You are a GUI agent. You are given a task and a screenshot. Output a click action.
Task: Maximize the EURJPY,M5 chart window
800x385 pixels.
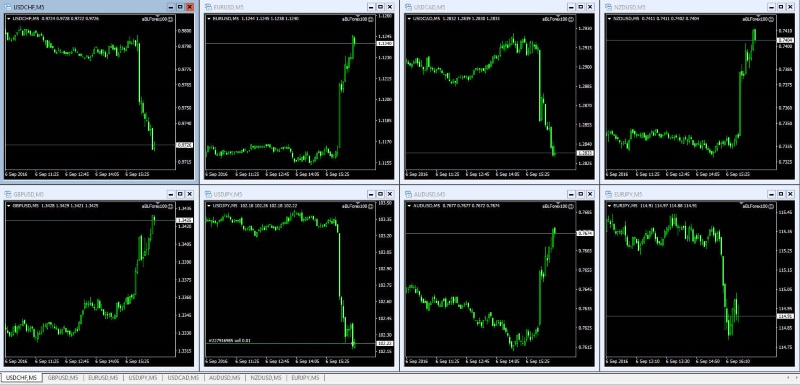coord(780,194)
